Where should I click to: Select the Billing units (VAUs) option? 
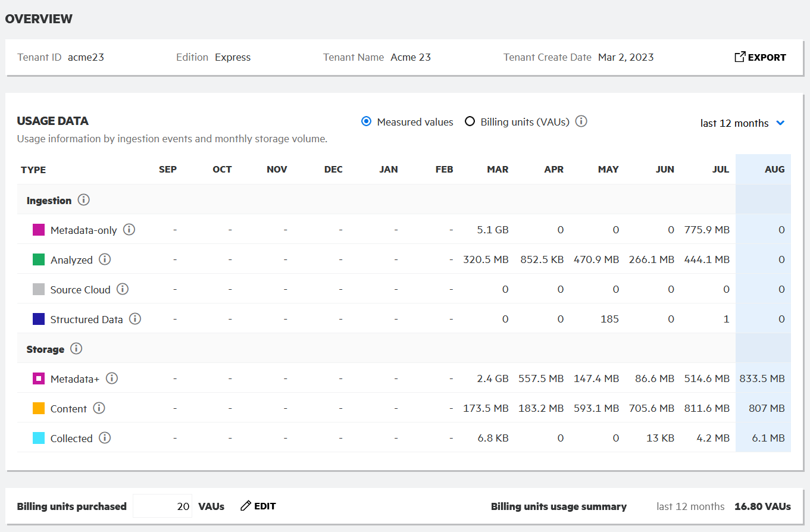tap(470, 122)
